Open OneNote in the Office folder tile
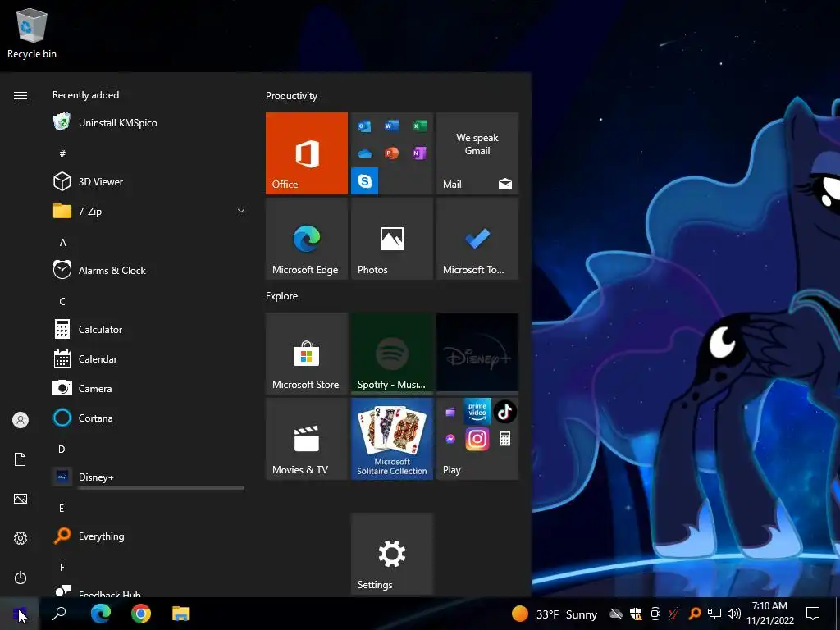Image resolution: width=840 pixels, height=630 pixels. pyautogui.click(x=419, y=153)
